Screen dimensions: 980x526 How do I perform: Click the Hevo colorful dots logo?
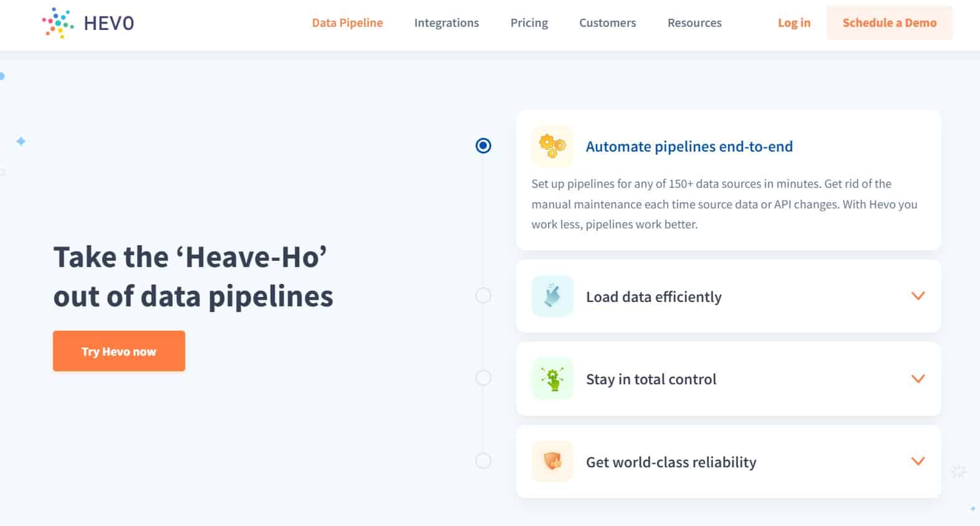58,23
